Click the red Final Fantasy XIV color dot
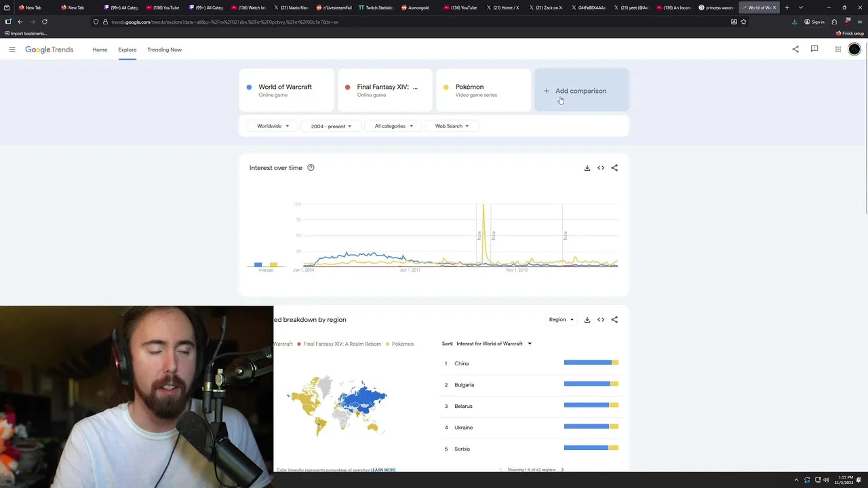 [347, 87]
